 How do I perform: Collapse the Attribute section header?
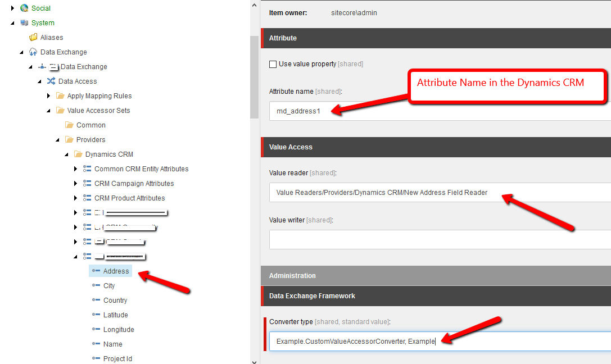click(436, 38)
